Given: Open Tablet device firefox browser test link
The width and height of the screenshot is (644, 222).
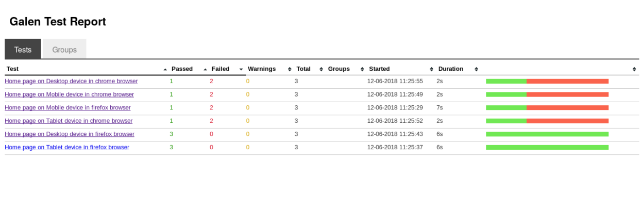Looking at the screenshot, I should click(67, 147).
